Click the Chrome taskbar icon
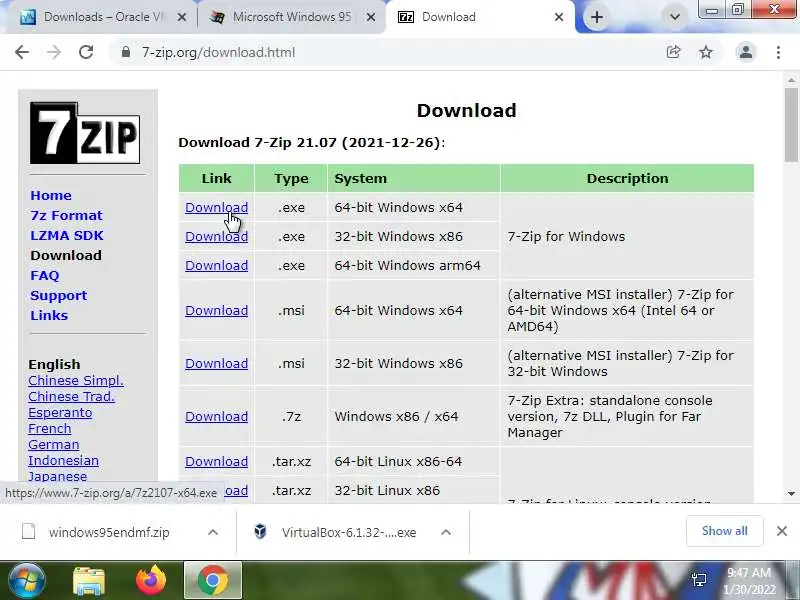The height and width of the screenshot is (600, 800). [x=213, y=581]
